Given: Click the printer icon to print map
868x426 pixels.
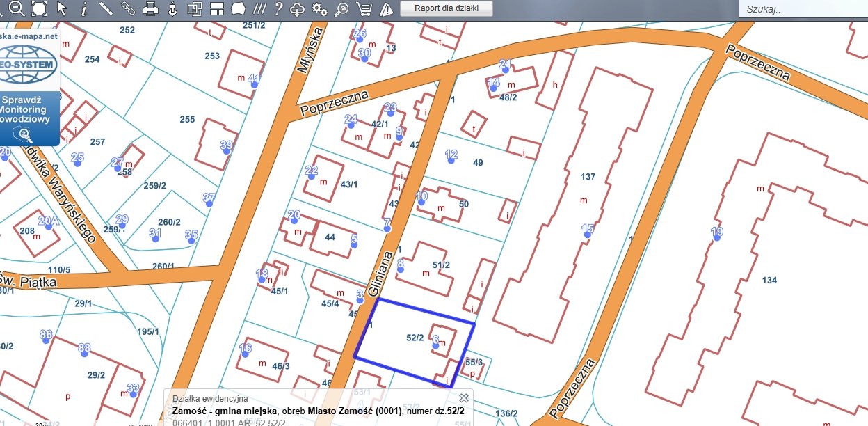Looking at the screenshot, I should pyautogui.click(x=150, y=9).
